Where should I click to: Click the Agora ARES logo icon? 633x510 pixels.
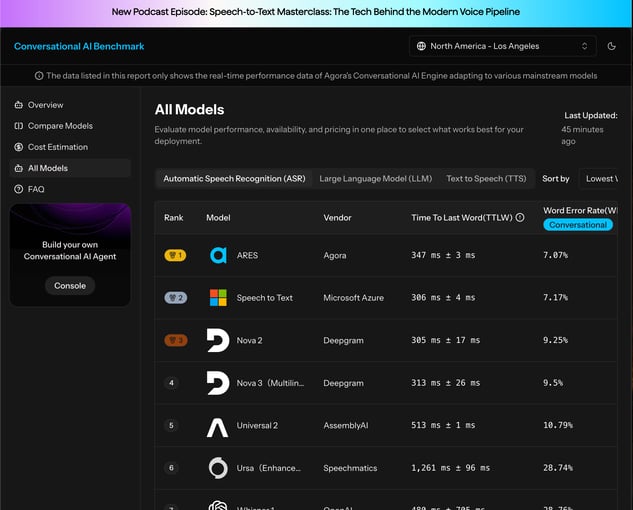[218, 255]
